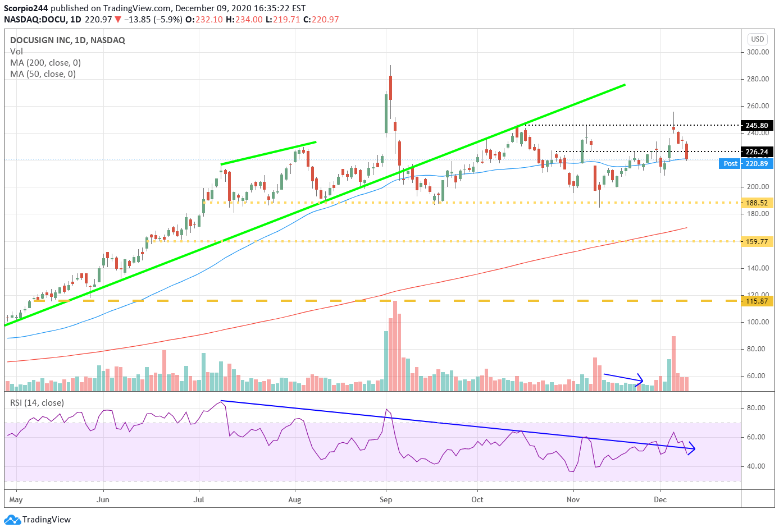Click the RSI 60.00 axis value
779x532 pixels.
[x=756, y=437]
